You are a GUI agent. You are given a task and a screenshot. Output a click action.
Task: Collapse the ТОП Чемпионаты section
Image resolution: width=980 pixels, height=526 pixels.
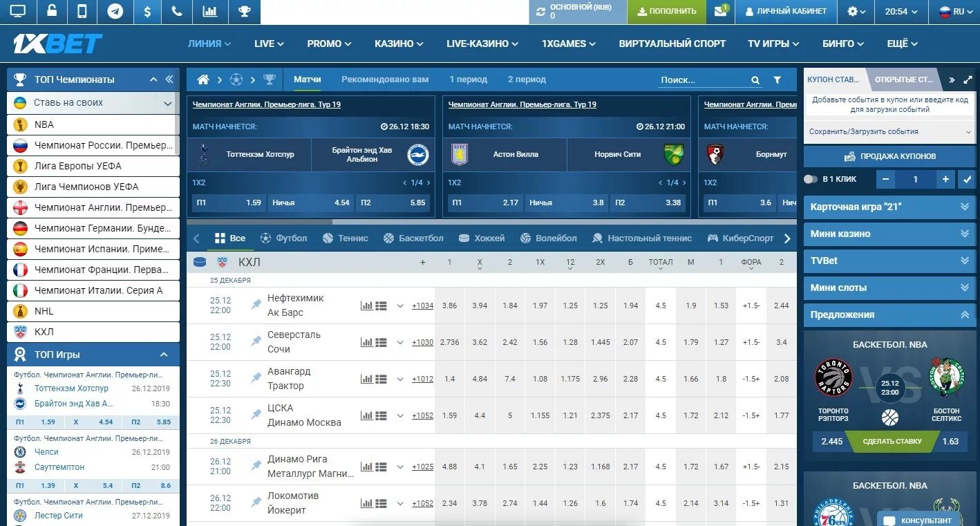point(153,79)
